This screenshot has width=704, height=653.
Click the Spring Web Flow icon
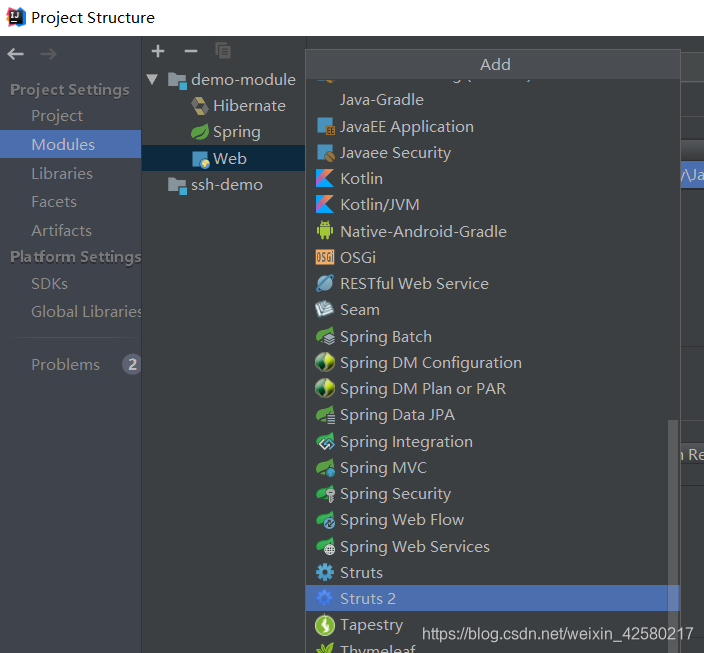[325, 520]
